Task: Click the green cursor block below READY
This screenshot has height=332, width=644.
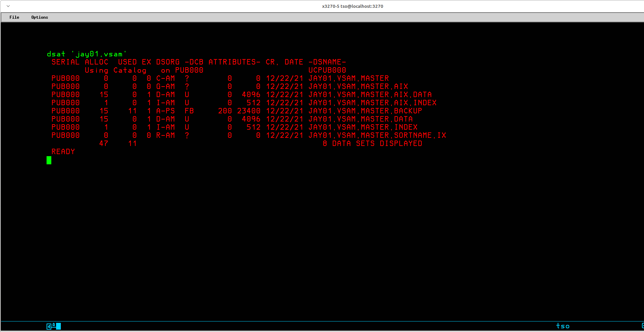Action: point(49,160)
